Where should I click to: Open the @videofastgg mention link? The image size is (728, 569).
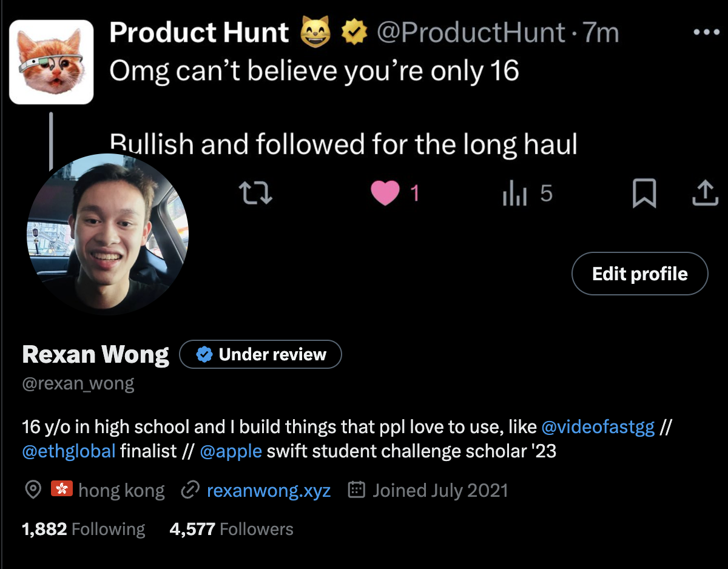pos(598,427)
